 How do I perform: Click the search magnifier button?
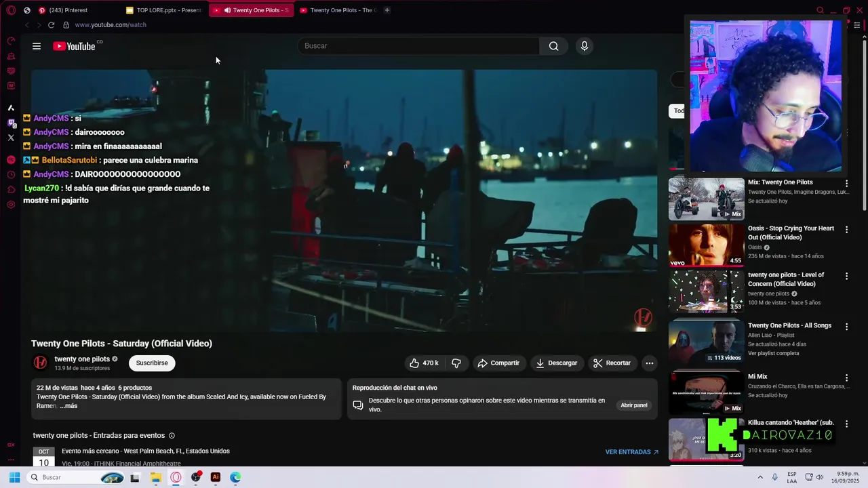click(x=553, y=46)
